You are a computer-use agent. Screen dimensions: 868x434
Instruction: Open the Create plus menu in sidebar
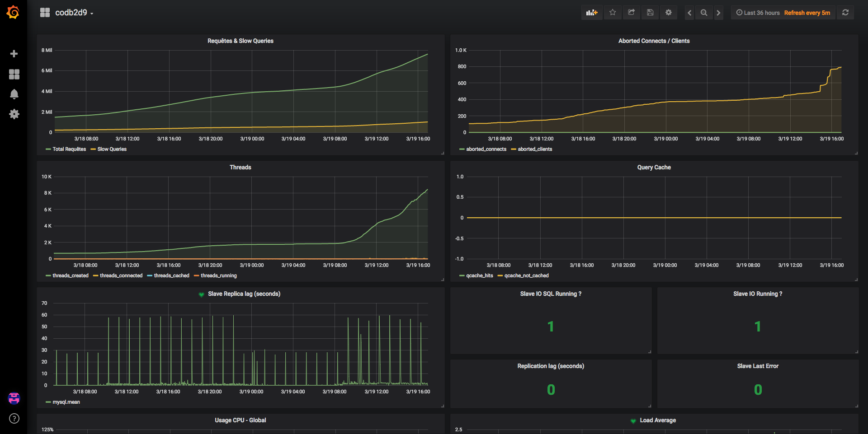(14, 54)
